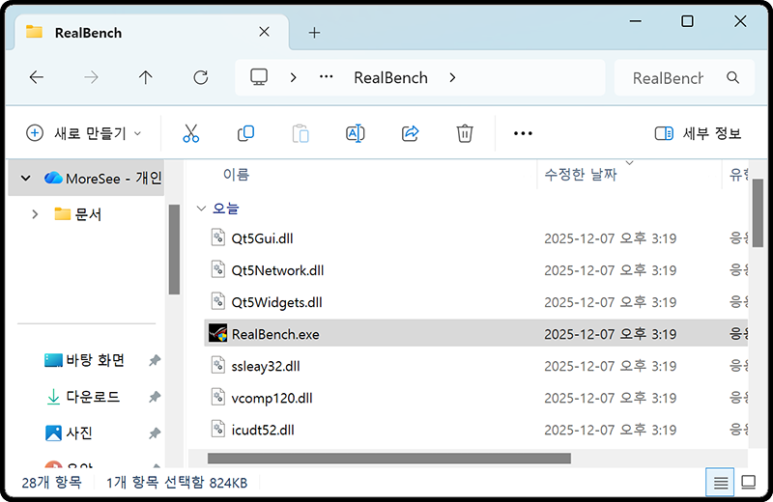773x502 pixels.
Task: Cut the selected file
Action: [x=191, y=133]
